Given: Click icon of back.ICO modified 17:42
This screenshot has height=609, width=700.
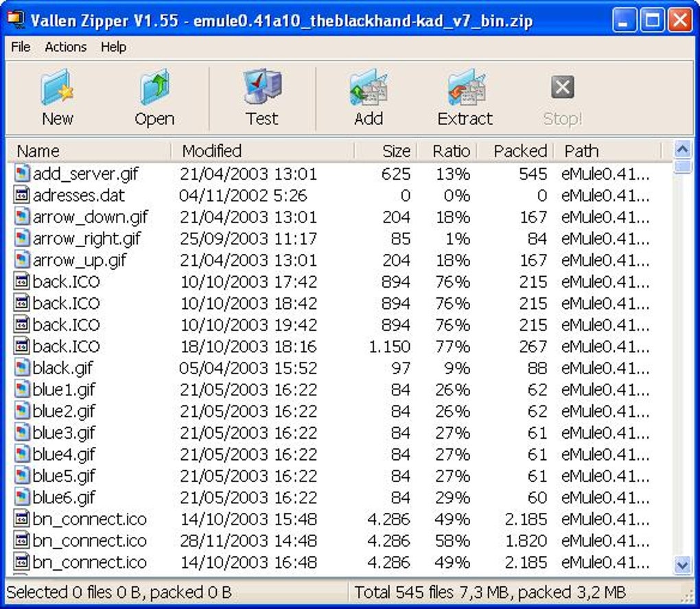Looking at the screenshot, I should (22, 281).
